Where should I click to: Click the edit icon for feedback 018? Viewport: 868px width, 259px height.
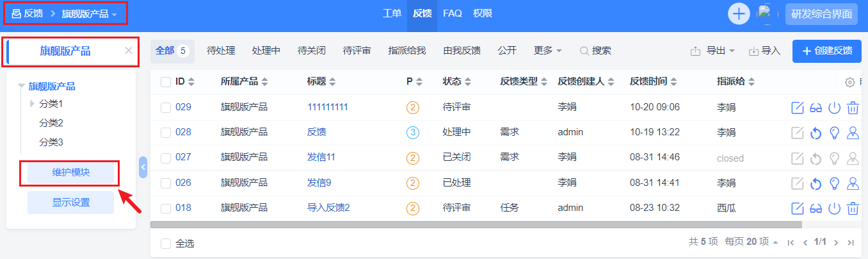(798, 208)
